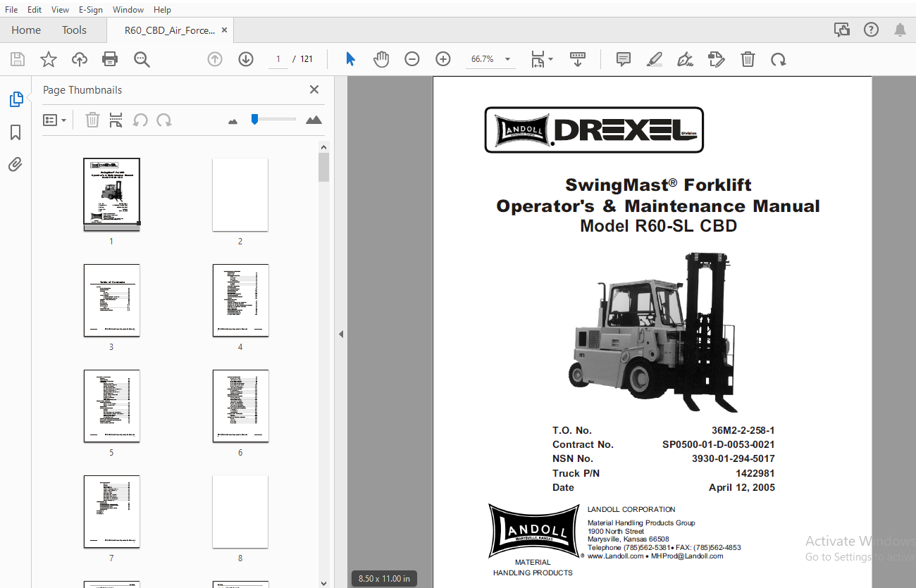Open the File menu
916x588 pixels.
point(11,10)
